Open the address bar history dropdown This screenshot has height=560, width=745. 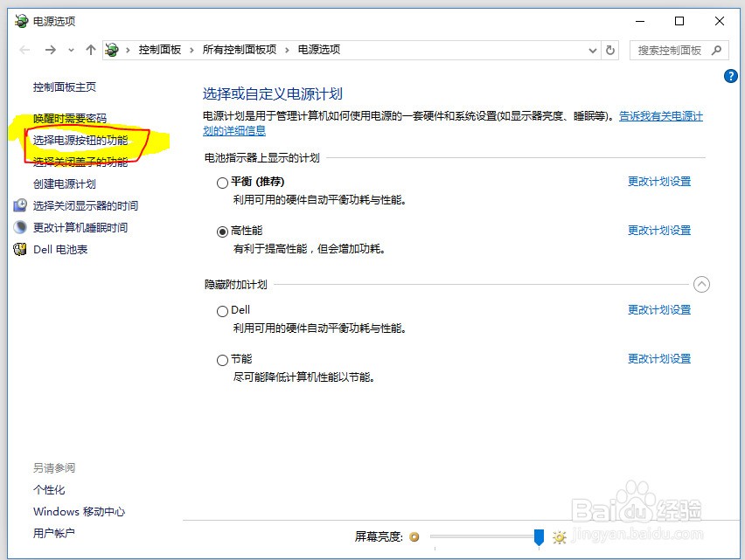pos(593,50)
